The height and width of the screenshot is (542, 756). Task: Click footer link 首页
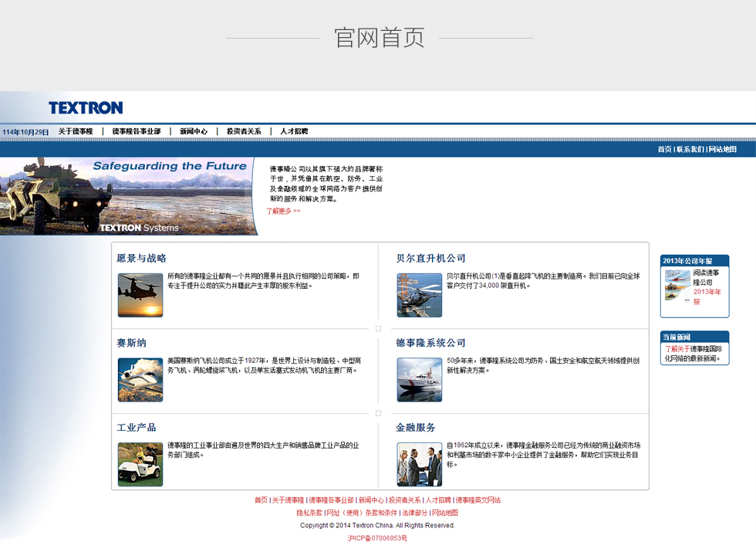pyautogui.click(x=261, y=500)
